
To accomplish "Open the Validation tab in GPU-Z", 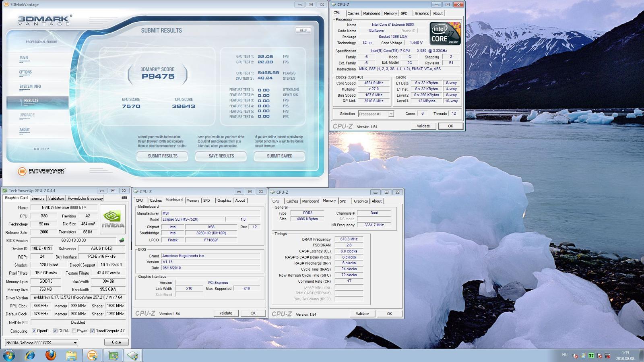I will [56, 198].
